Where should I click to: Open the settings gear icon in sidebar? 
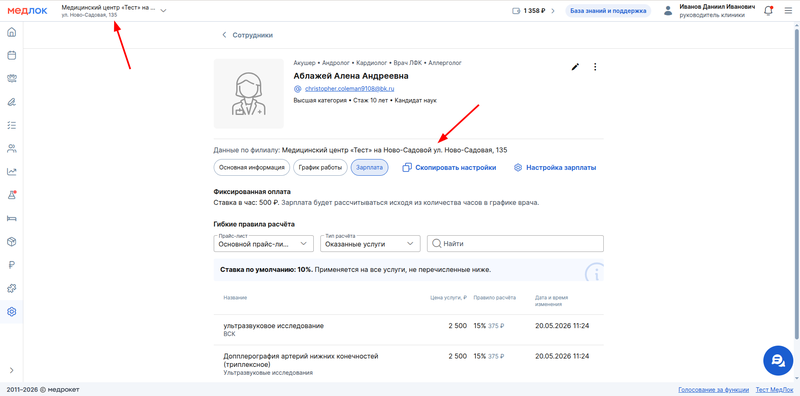(x=11, y=311)
